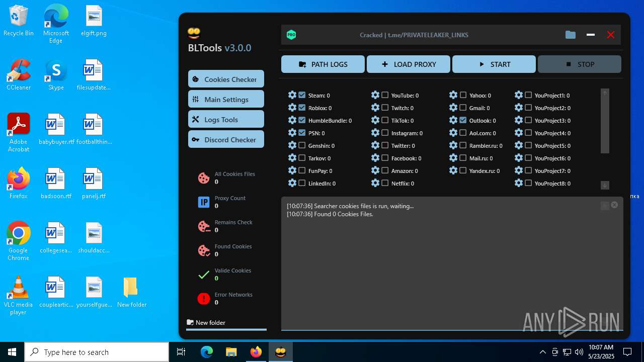This screenshot has height=362, width=644.
Task: Select Adobe Acrobat desktop icon
Action: (19, 133)
